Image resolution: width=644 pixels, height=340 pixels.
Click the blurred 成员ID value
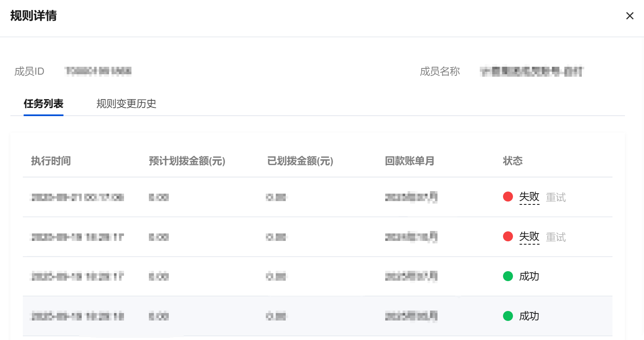click(98, 71)
